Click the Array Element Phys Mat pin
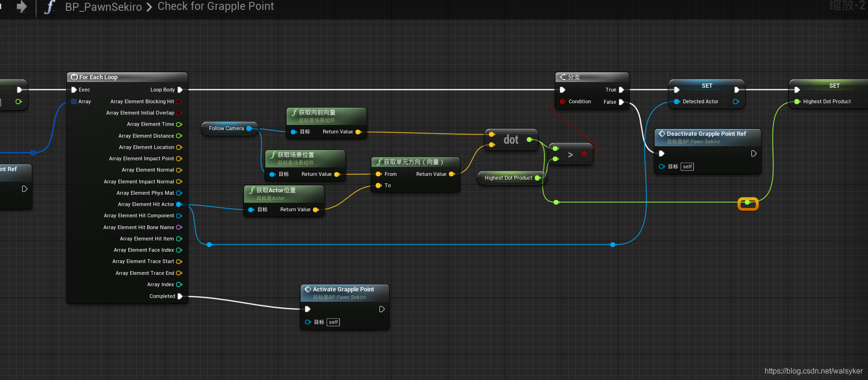Screen dimensions: 868x380 point(179,193)
